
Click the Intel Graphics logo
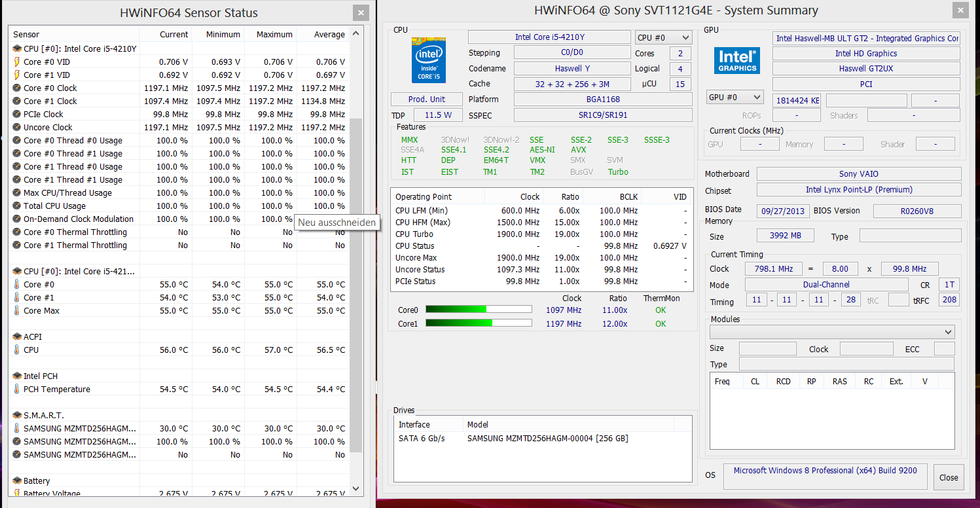[x=738, y=60]
